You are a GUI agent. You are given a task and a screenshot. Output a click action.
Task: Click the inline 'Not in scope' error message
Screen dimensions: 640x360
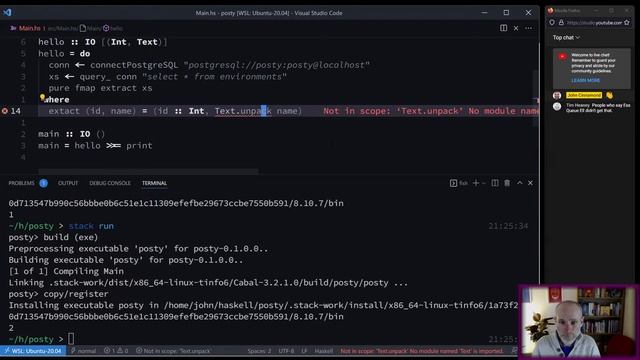[431, 111]
